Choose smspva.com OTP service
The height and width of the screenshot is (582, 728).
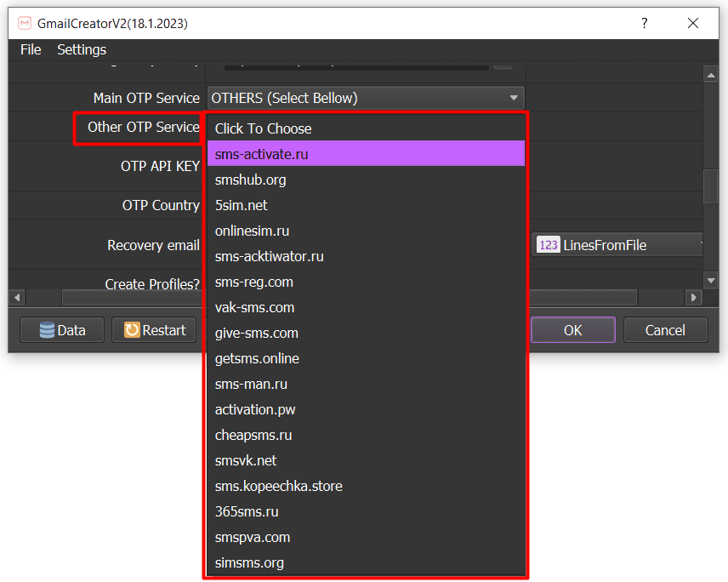click(366, 538)
